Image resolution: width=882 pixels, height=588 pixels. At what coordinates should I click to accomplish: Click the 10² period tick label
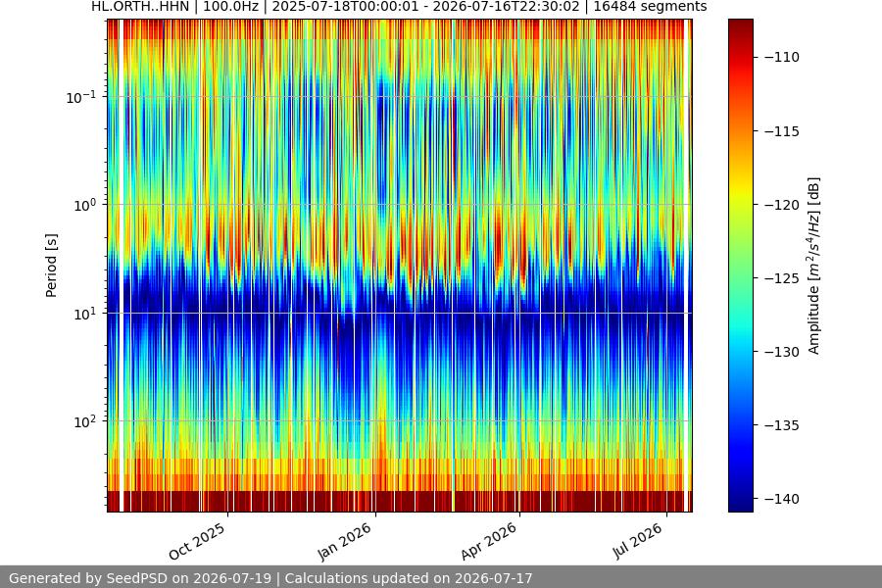click(85, 422)
